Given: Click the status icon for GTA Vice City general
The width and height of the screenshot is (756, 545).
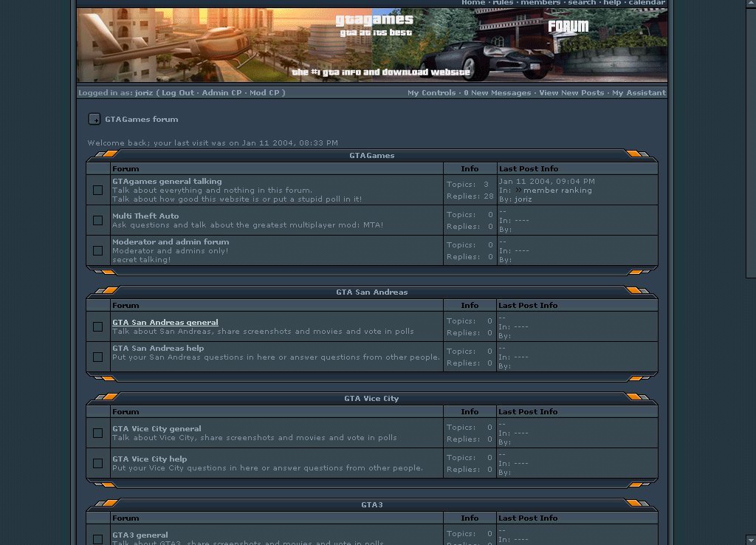Looking at the screenshot, I should (x=98, y=433).
